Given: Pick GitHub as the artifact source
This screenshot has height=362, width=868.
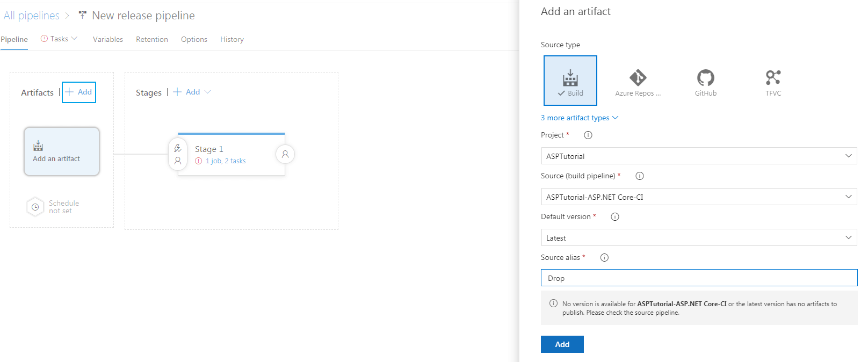Looking at the screenshot, I should 705,80.
